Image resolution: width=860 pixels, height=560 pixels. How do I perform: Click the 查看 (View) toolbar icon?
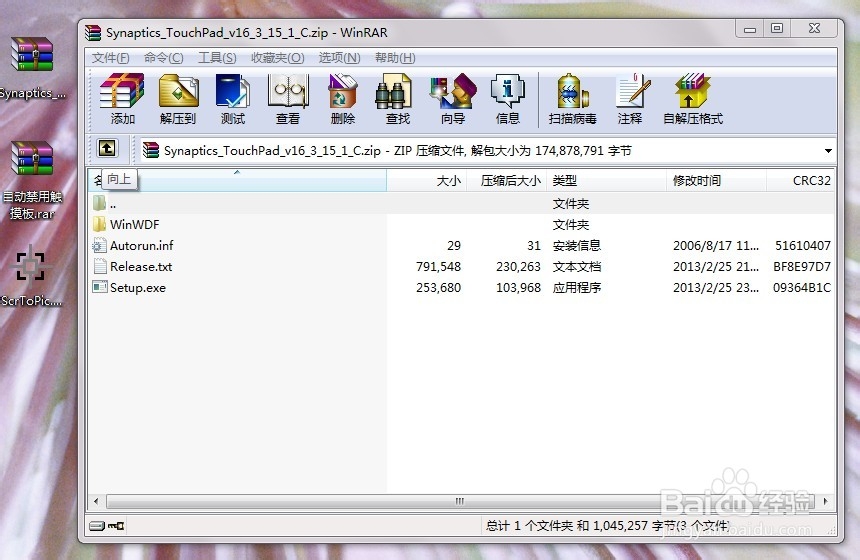[288, 91]
